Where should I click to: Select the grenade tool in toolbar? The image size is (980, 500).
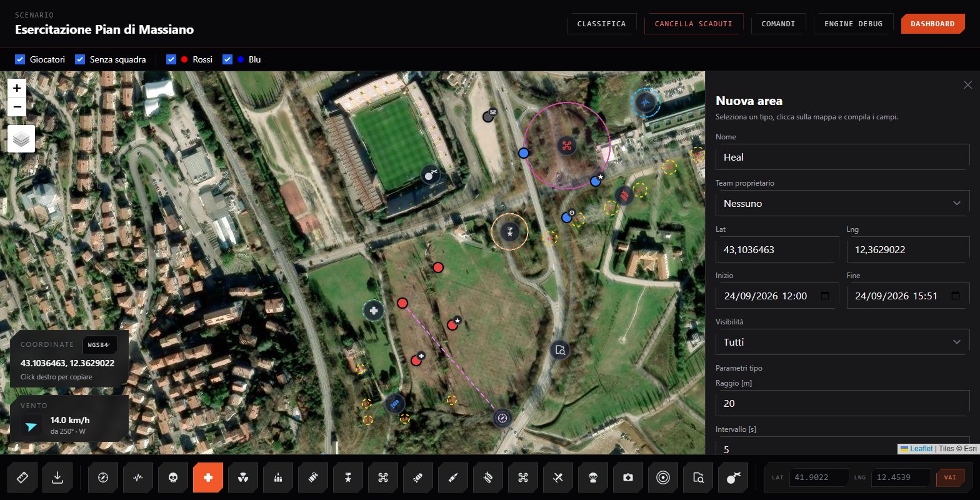313,478
